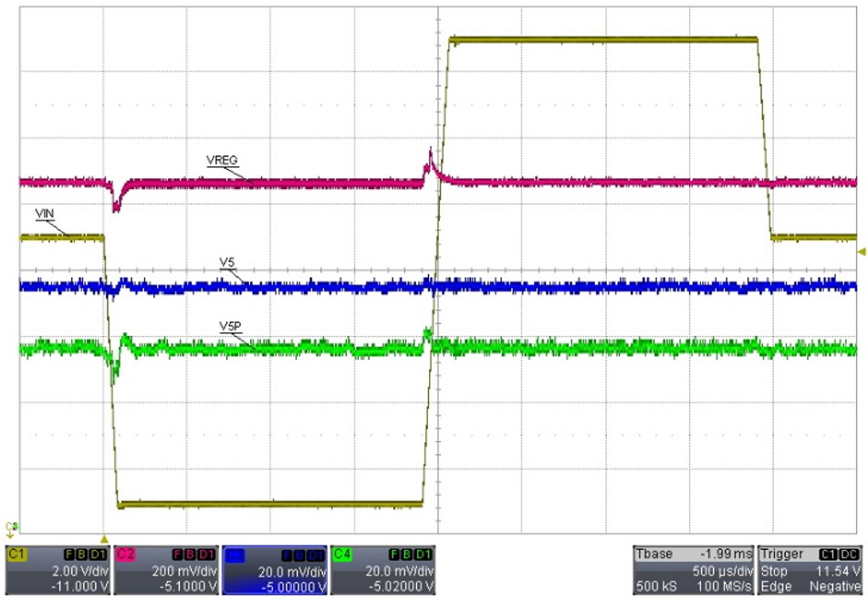
Task: Click the pink C2 channel badge
Action: pos(126,553)
